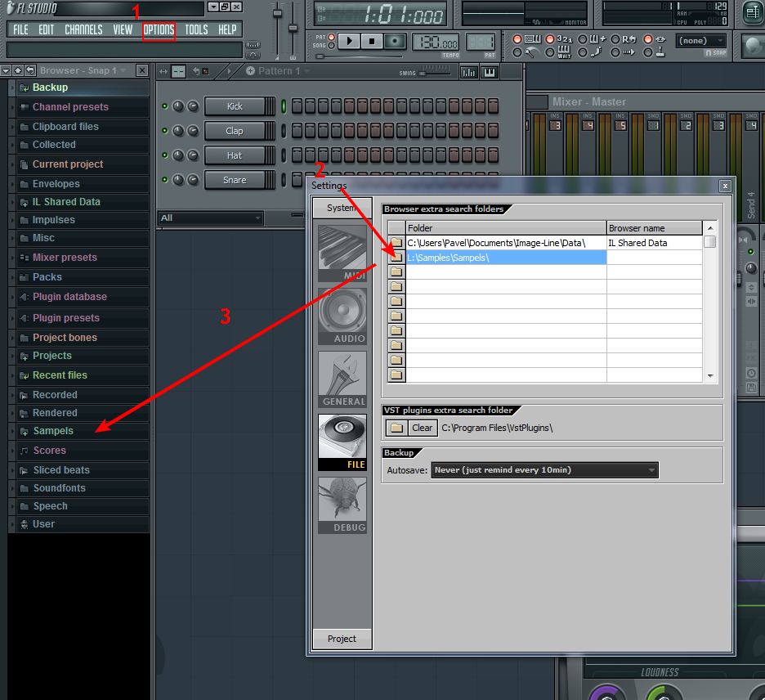Open the VIEW menu
Screen dimensions: 765x700
click(x=123, y=29)
